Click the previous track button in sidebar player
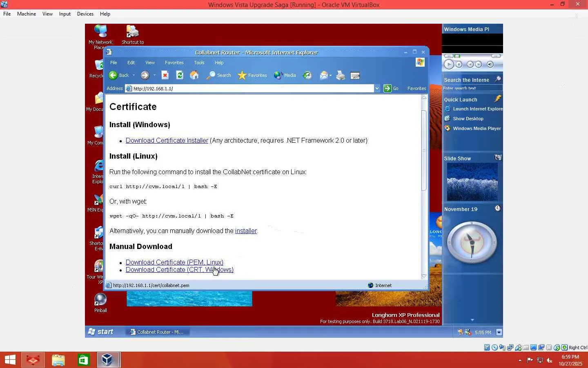 tap(470, 64)
